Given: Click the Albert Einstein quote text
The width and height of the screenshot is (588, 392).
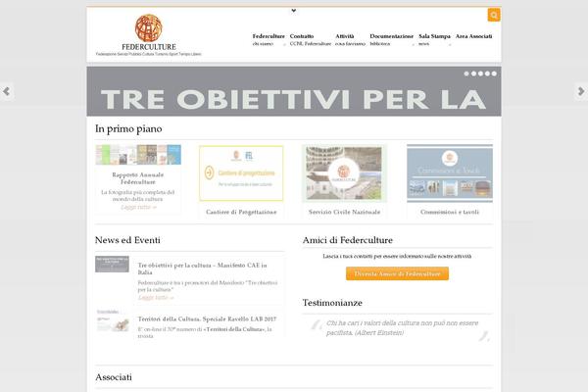Looking at the screenshot, I should (x=402, y=328).
